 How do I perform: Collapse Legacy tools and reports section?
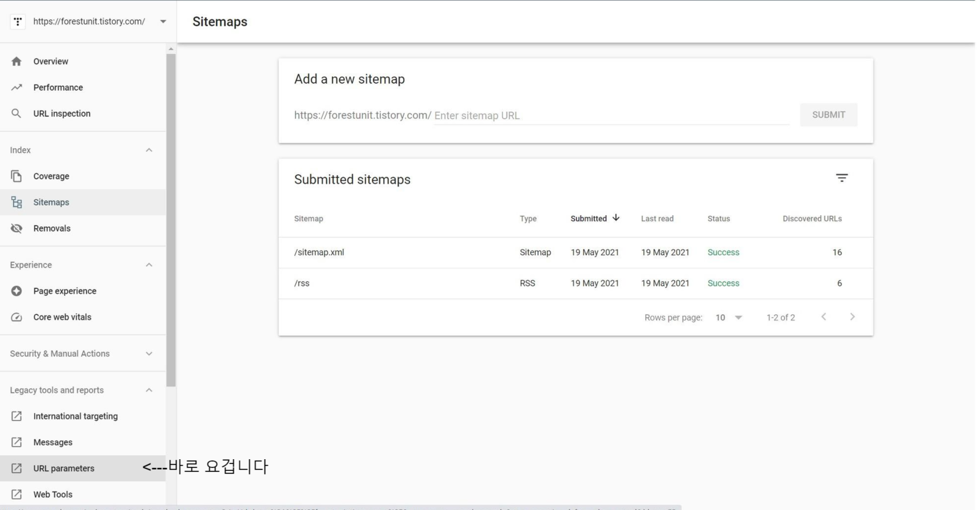click(149, 390)
